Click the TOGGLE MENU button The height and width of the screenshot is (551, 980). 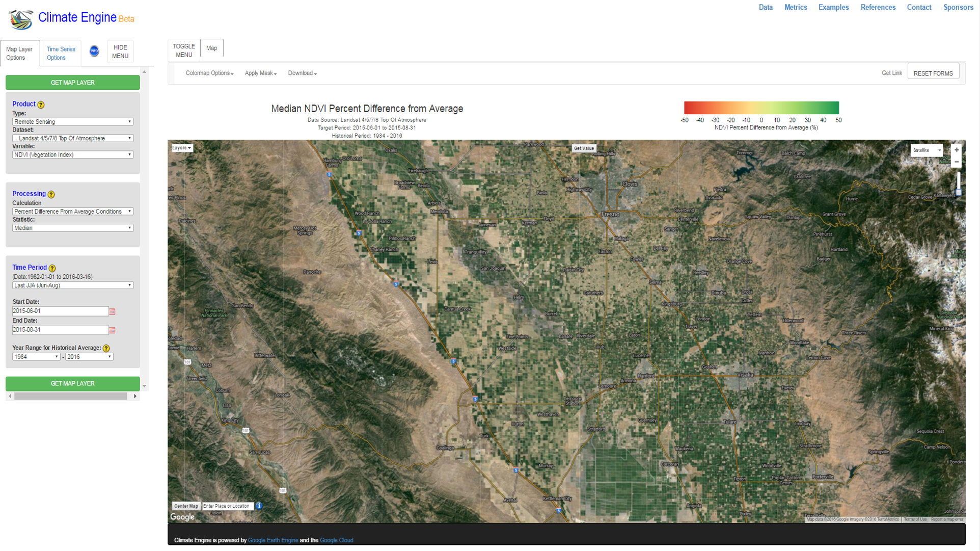pos(184,50)
